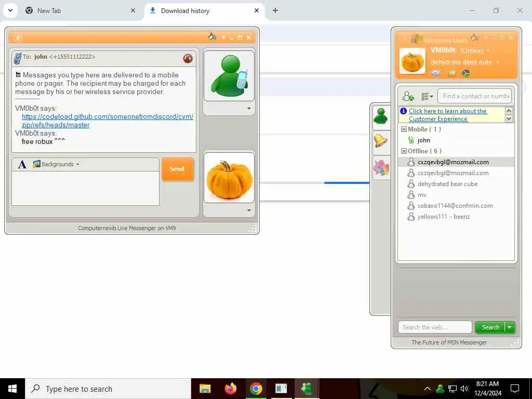
Task: Click the green Search button
Action: click(490, 327)
